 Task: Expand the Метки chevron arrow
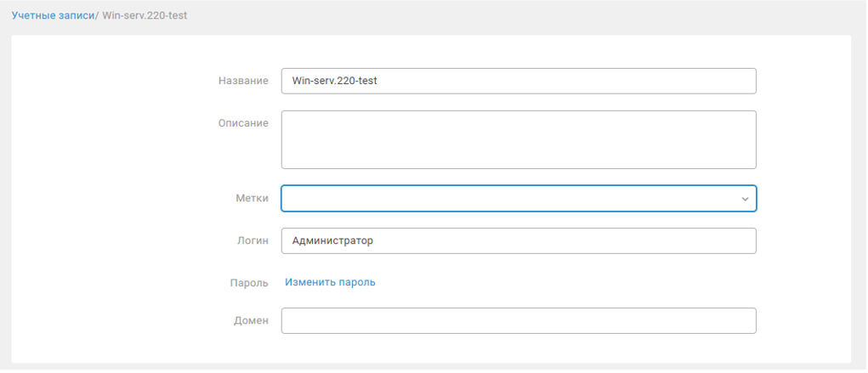point(745,199)
